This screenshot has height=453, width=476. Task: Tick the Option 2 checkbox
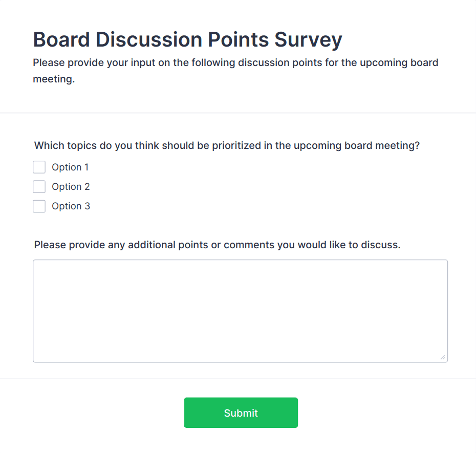(x=39, y=187)
